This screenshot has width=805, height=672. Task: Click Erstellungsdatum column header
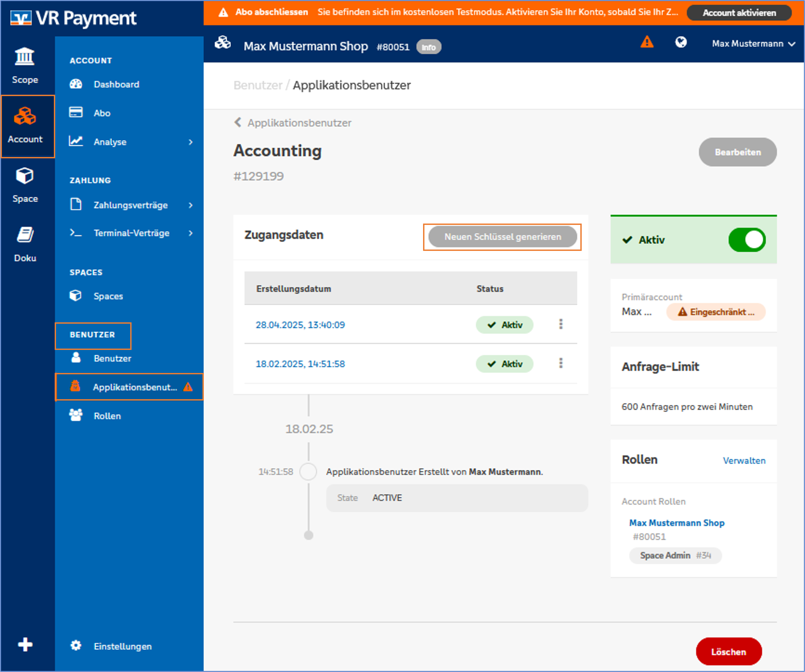(294, 289)
